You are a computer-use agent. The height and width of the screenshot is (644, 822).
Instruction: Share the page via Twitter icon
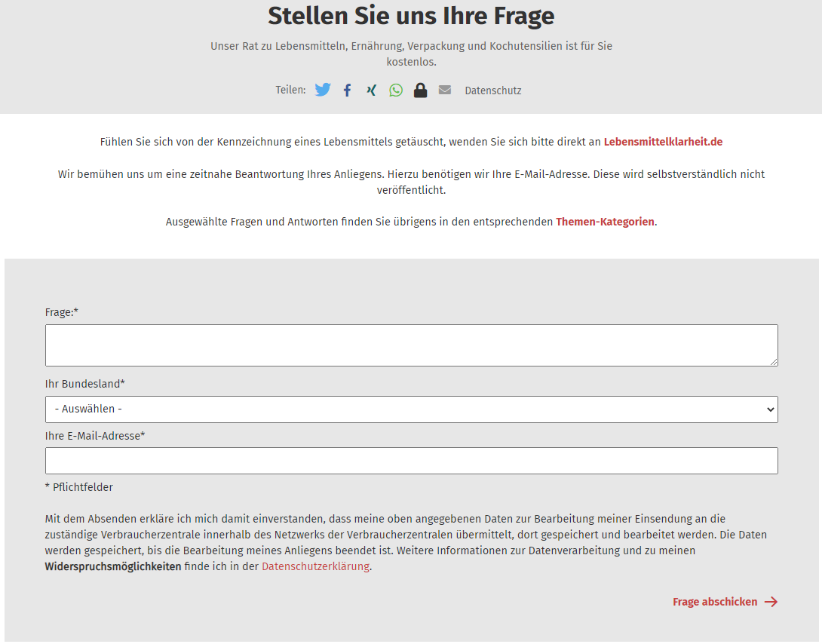click(322, 90)
